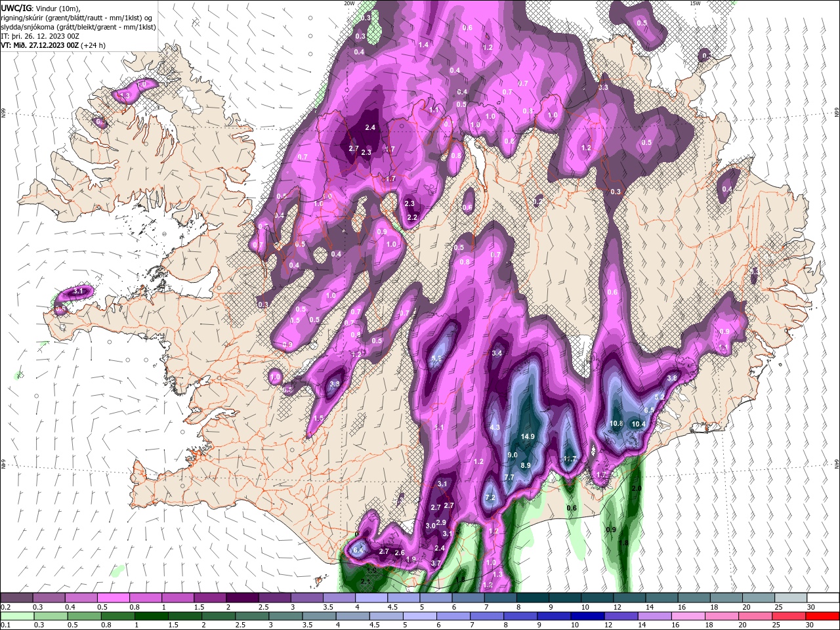This screenshot has width=840, height=630.
Task: Click the 15W longitude label at the top
Action: (695, 3)
